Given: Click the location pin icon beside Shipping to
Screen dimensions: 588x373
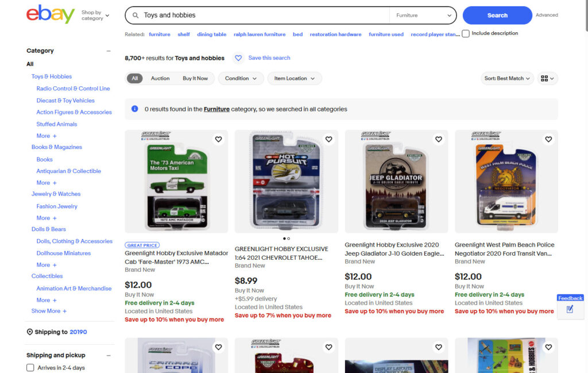Looking at the screenshot, I should coord(29,332).
